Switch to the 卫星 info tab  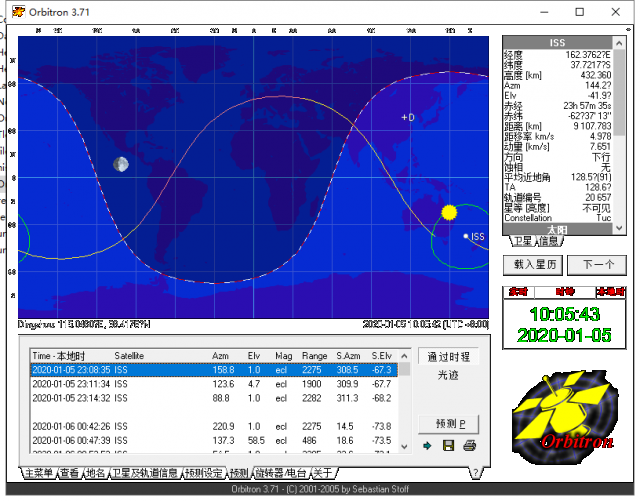(523, 241)
